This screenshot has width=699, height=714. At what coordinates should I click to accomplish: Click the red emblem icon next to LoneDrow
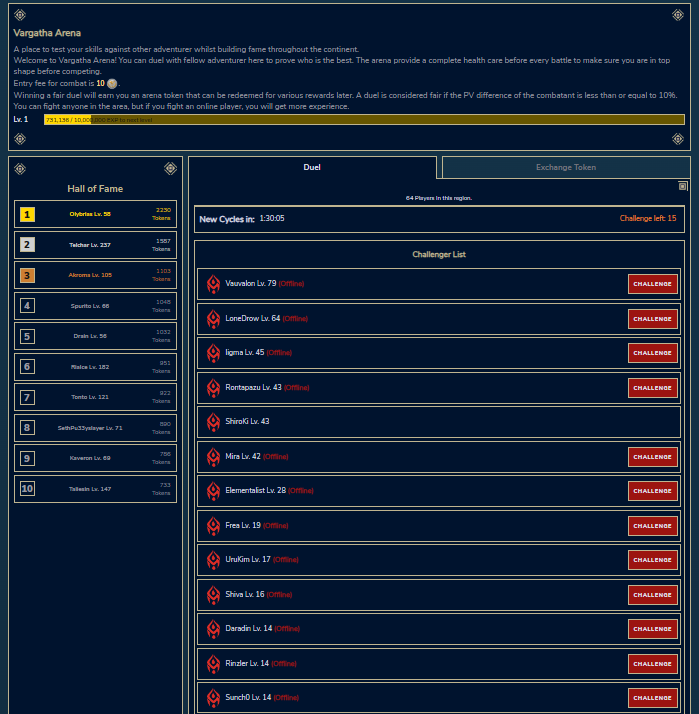[213, 319]
